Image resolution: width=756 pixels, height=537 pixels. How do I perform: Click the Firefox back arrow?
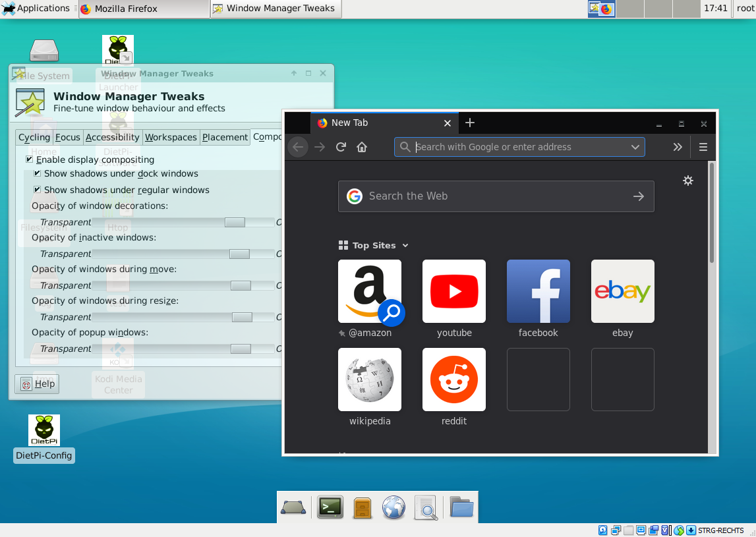click(x=298, y=147)
